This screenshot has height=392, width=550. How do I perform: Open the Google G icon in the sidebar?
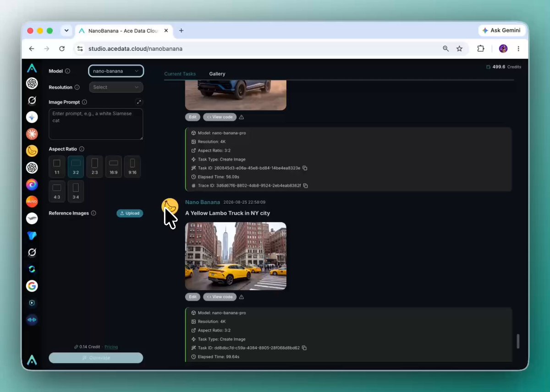(x=32, y=286)
